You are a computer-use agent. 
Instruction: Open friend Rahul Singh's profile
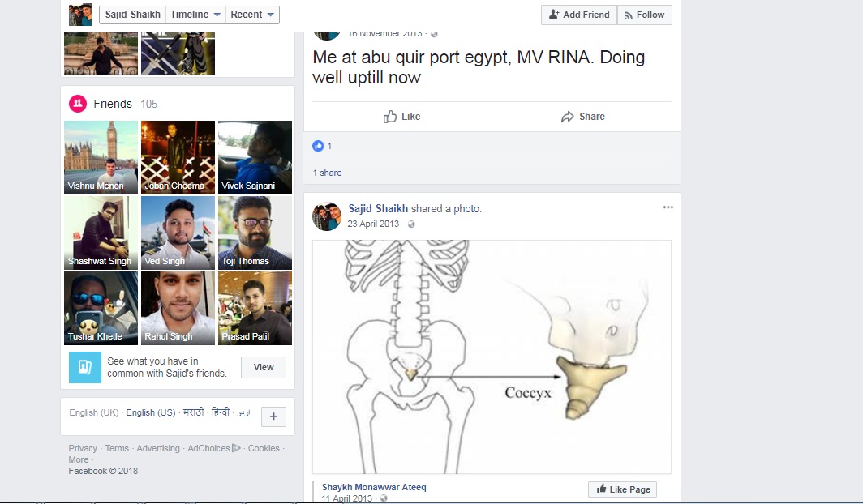[178, 309]
